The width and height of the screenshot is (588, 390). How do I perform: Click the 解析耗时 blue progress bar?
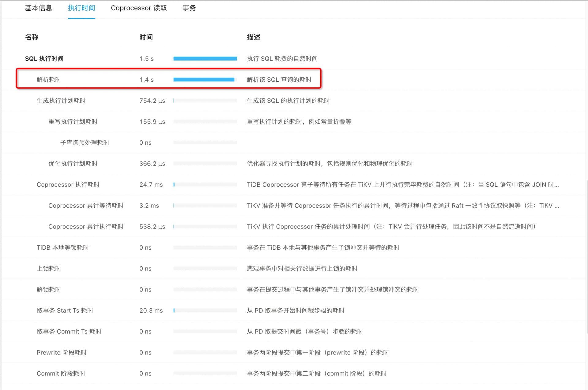pyautogui.click(x=204, y=80)
